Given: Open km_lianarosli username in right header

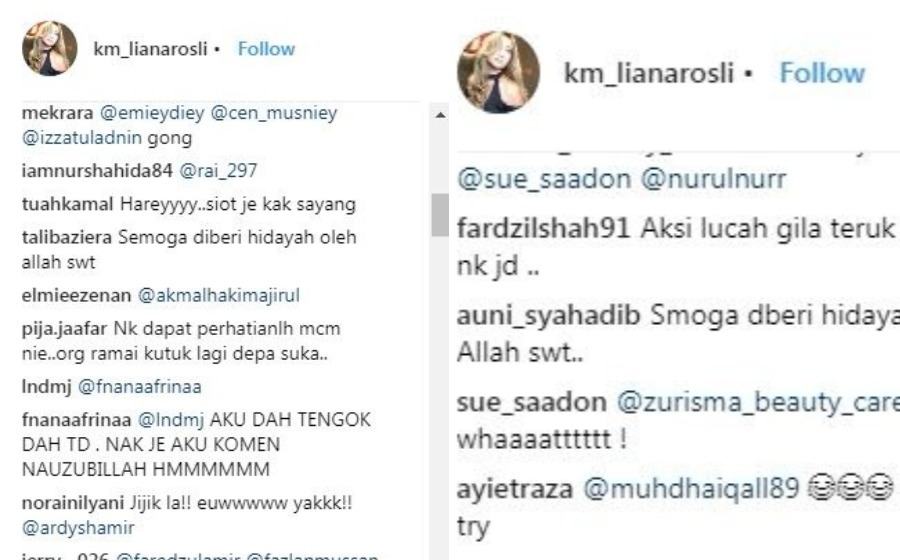Looking at the screenshot, I should pos(649,73).
